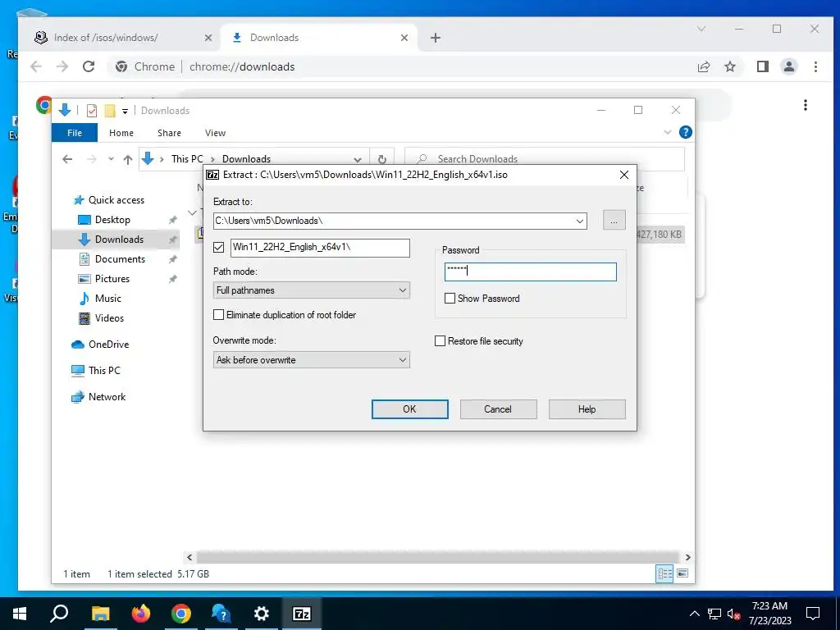Open Help for the extract dialog

(x=587, y=409)
